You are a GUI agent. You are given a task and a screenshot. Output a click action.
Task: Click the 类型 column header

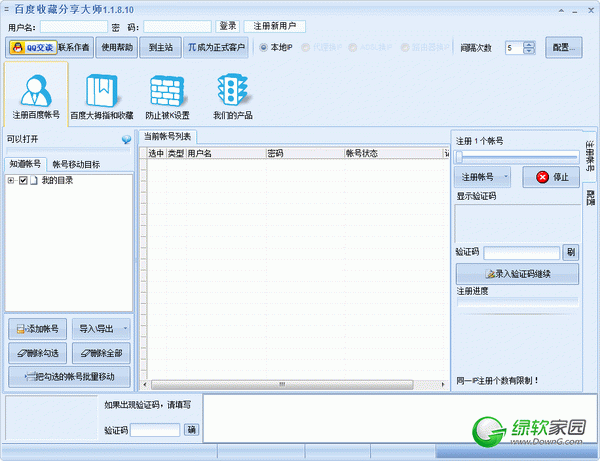[176, 153]
